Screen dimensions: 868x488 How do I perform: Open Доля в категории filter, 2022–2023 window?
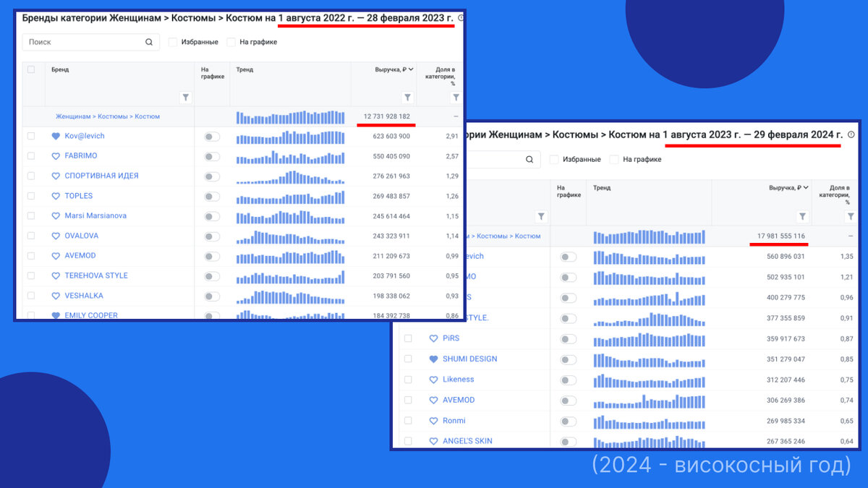click(456, 98)
